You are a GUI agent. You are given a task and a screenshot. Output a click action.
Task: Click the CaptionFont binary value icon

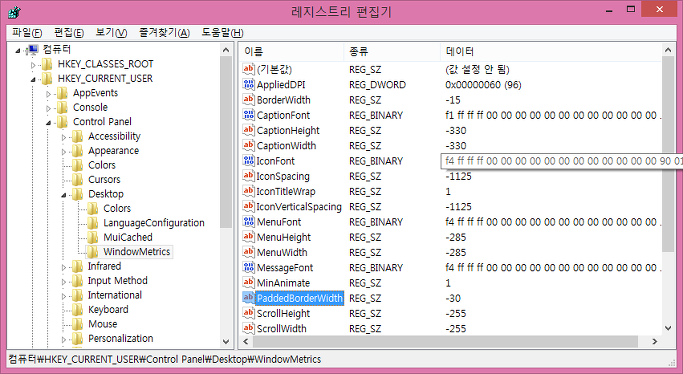pos(248,115)
